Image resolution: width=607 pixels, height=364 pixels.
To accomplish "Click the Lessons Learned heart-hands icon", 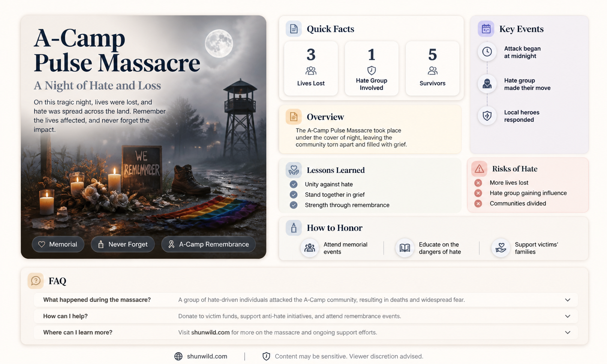I will [294, 170].
